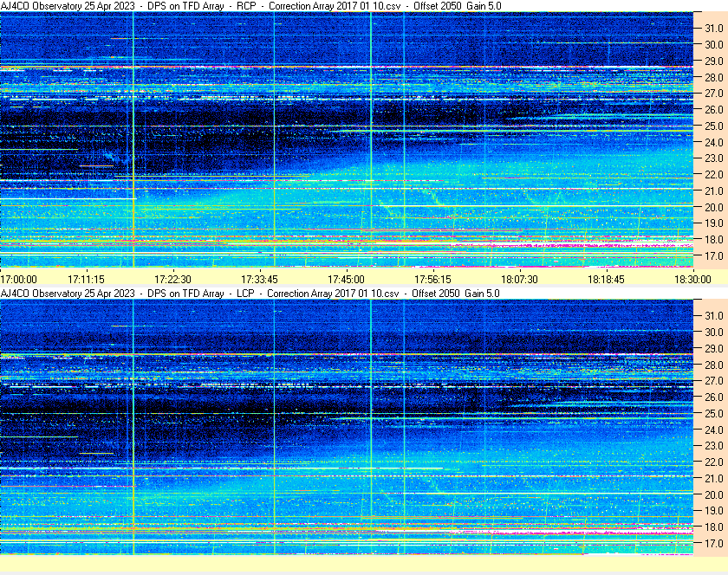Click "LCP" in the lower plot title
The image size is (728, 575).
245,294
